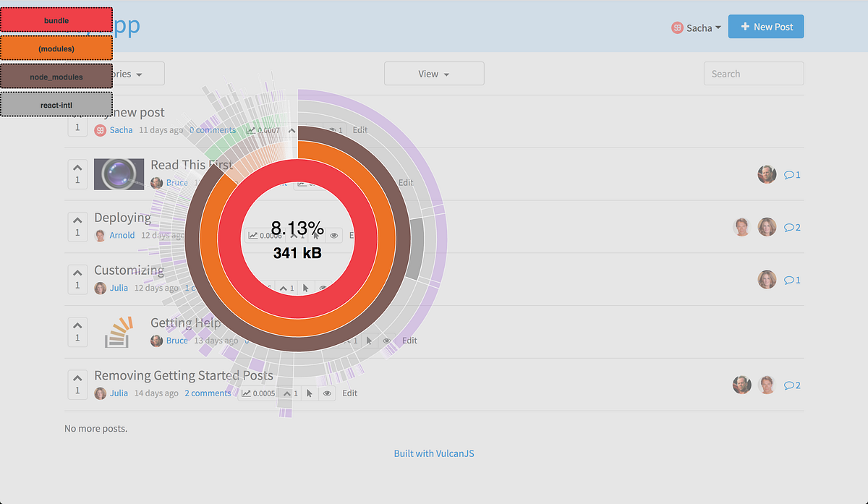
Task: Click the 11 days ago timestamp
Action: [161, 130]
